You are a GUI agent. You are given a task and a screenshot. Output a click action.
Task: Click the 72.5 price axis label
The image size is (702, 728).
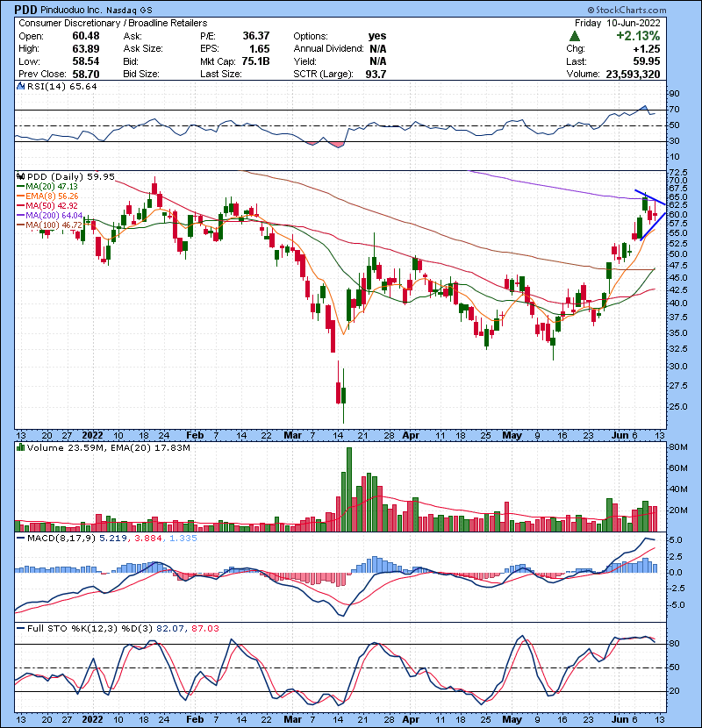(x=678, y=172)
